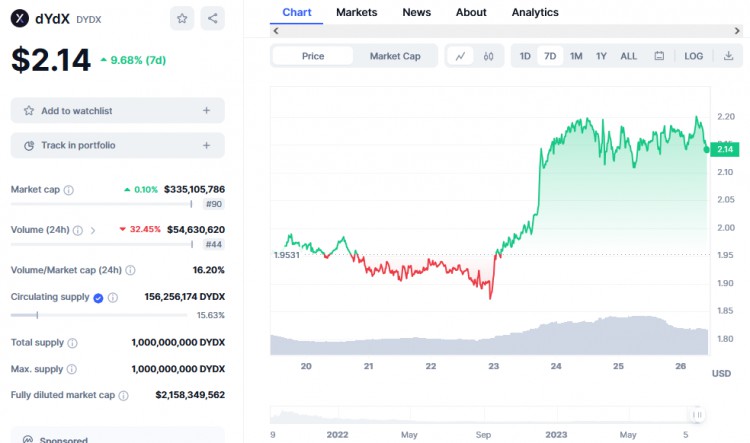Set chart range to 1Y
This screenshot has height=443, width=750.
601,56
